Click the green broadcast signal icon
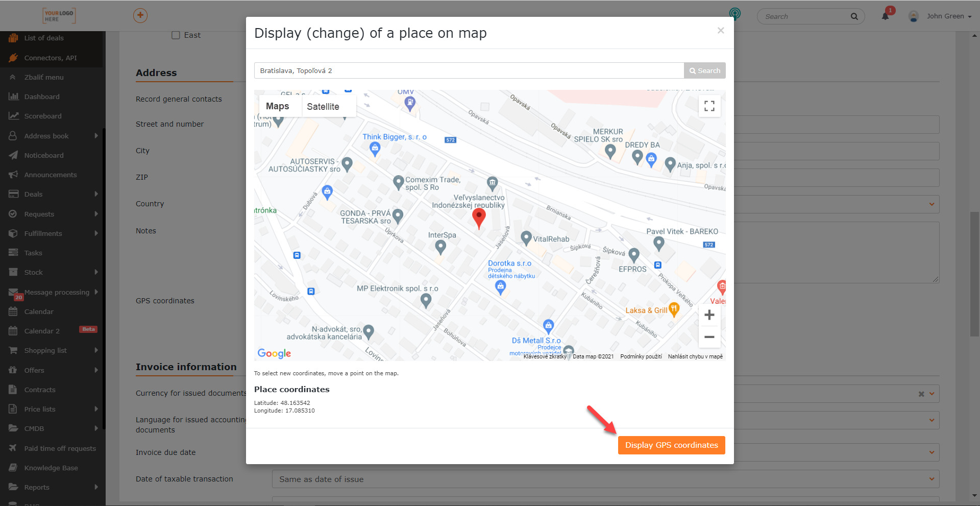The image size is (980, 506). (x=735, y=14)
